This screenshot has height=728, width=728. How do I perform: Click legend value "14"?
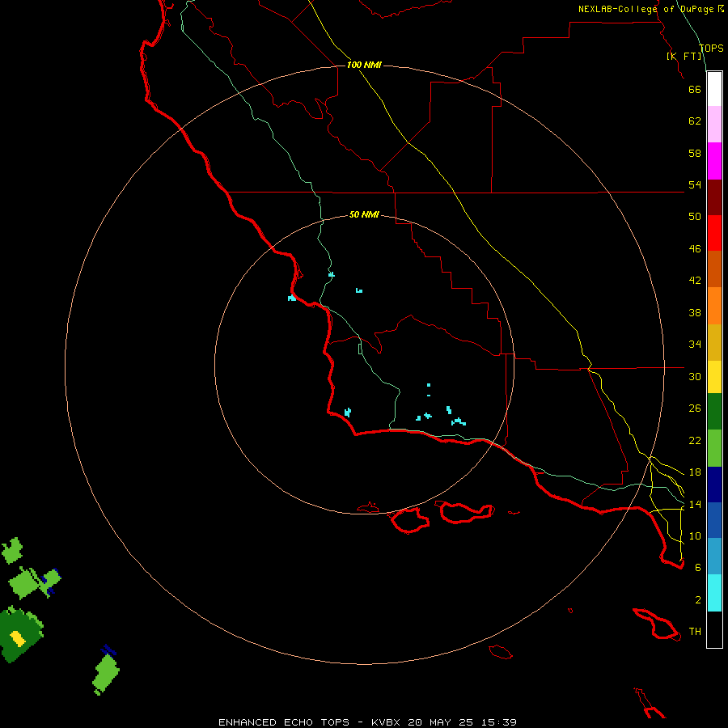pyautogui.click(x=695, y=504)
